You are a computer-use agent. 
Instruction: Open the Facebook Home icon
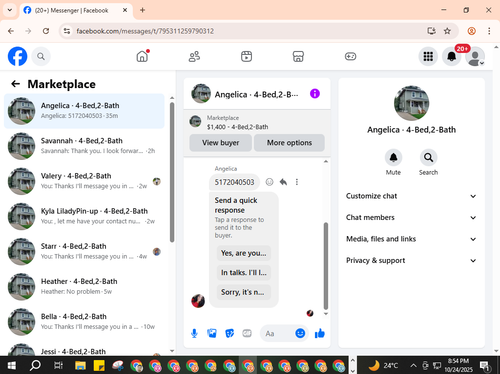(x=142, y=56)
